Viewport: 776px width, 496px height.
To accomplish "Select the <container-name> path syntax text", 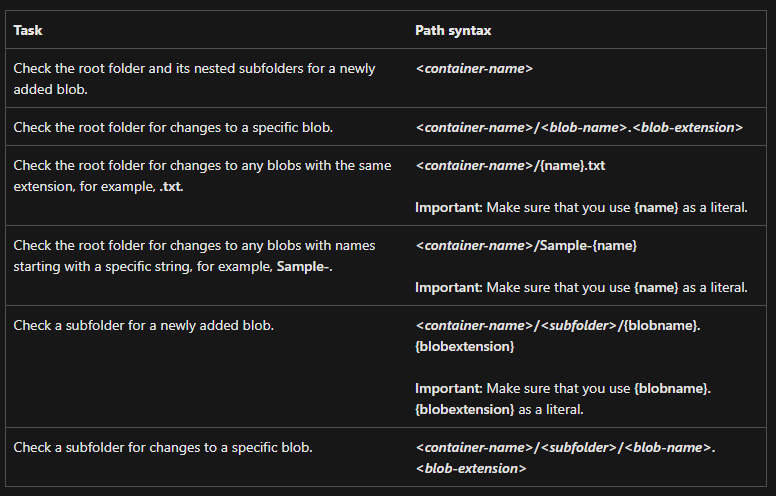I will (x=474, y=68).
